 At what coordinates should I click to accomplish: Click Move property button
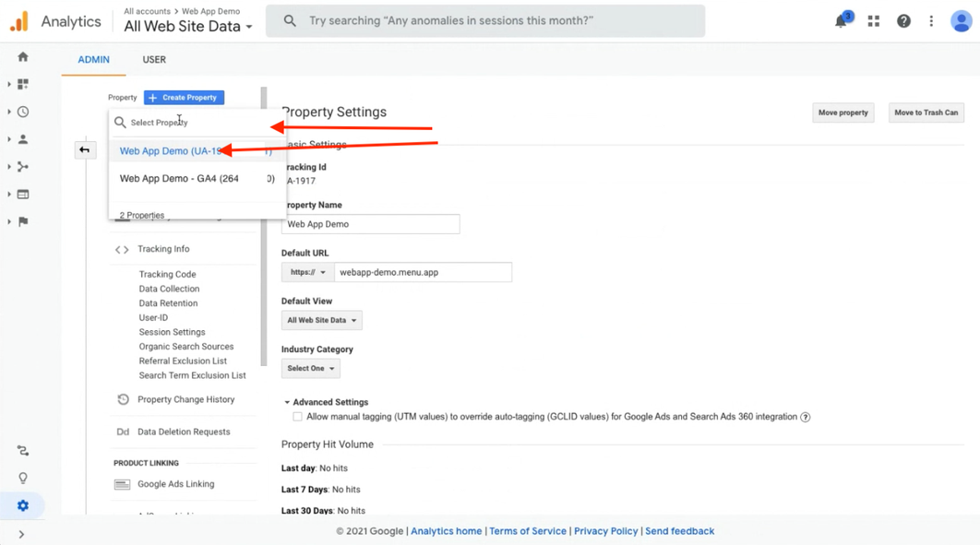coord(843,113)
